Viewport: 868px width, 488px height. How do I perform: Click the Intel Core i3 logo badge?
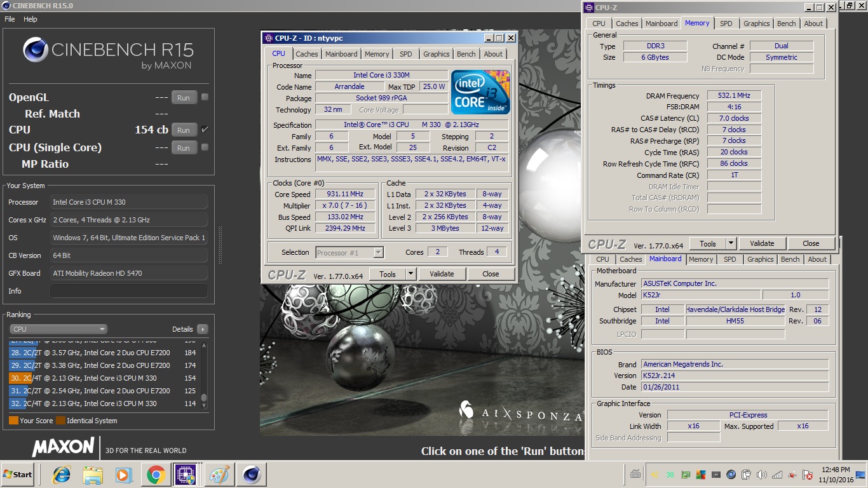[481, 92]
